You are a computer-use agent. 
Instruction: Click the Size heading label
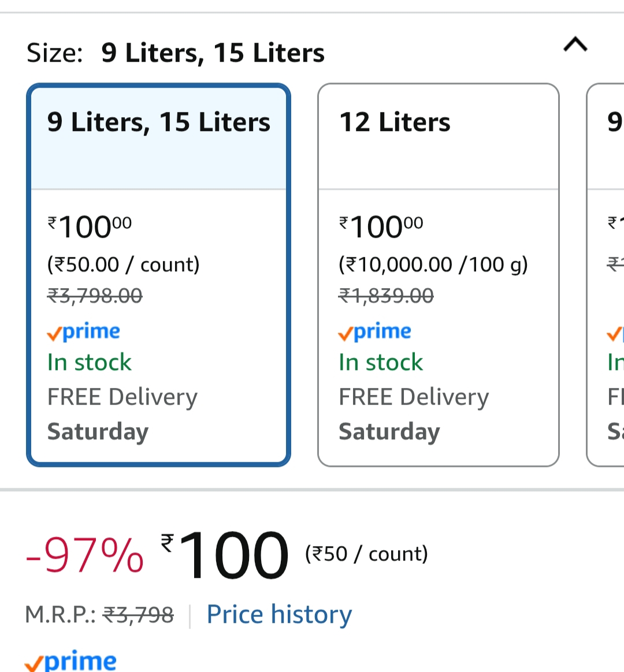(55, 53)
